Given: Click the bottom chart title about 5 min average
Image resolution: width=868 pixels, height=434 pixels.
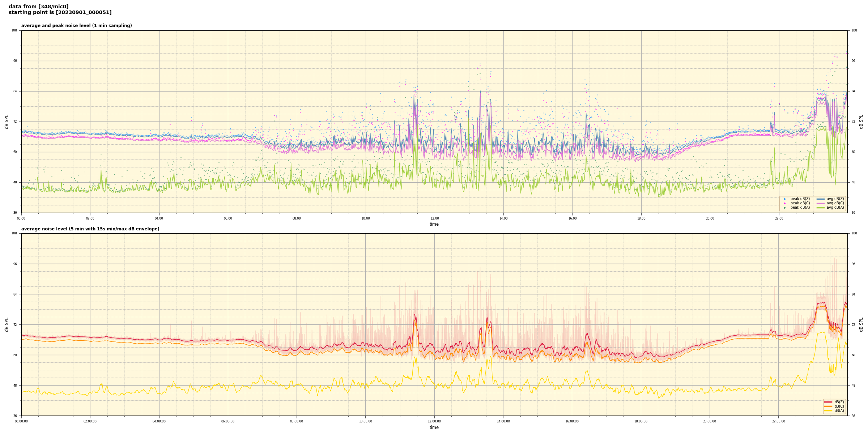Looking at the screenshot, I should click(x=90, y=229).
